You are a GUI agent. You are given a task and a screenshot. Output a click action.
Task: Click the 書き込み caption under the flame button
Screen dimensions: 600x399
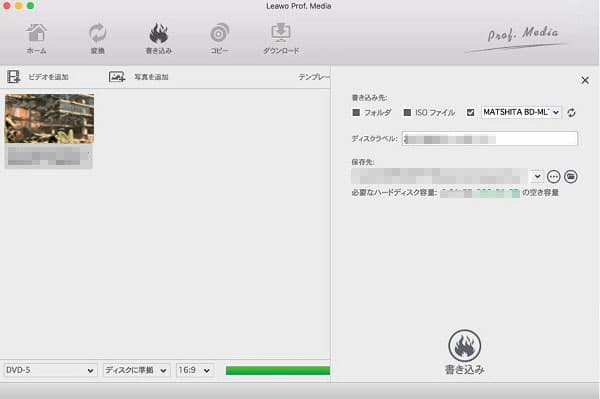tap(465, 370)
